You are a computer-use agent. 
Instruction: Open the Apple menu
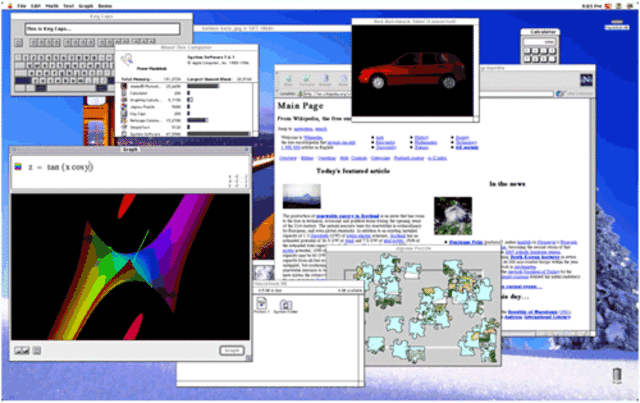[10, 6]
